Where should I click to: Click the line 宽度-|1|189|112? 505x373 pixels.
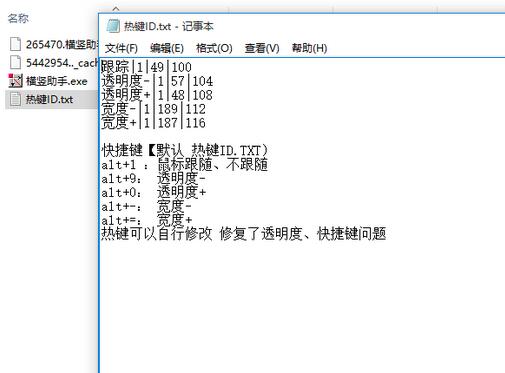pyautogui.click(x=153, y=109)
